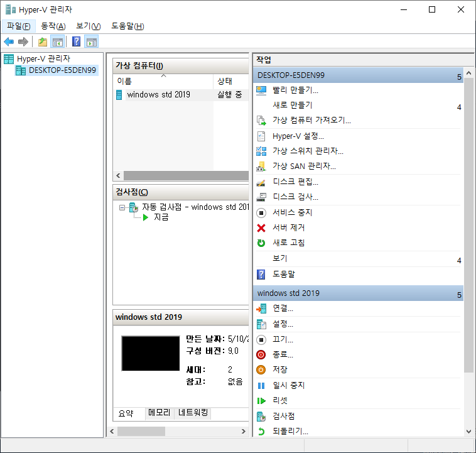The width and height of the screenshot is (476, 453).
Task: Click the 가상 스위치 관리자... action label
Action: click(x=308, y=151)
